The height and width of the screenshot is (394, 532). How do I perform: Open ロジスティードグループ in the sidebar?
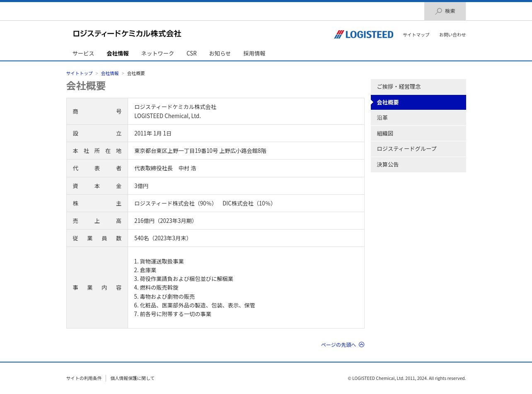click(x=418, y=149)
